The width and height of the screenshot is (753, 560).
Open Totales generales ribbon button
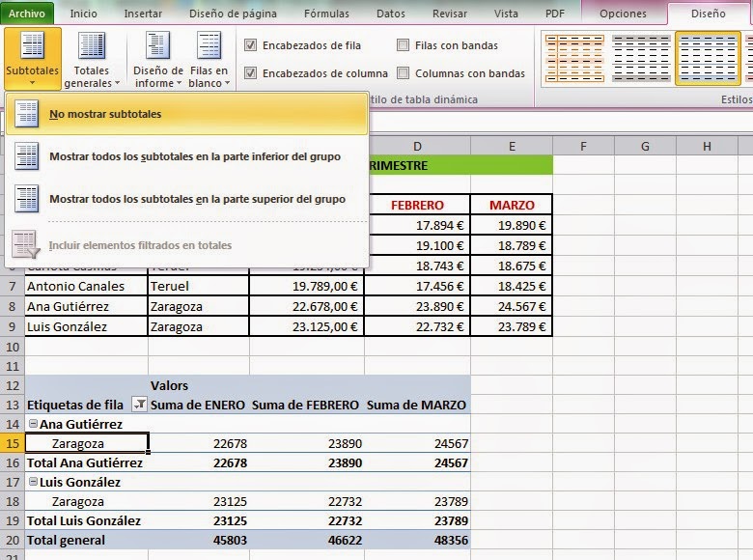click(x=92, y=58)
